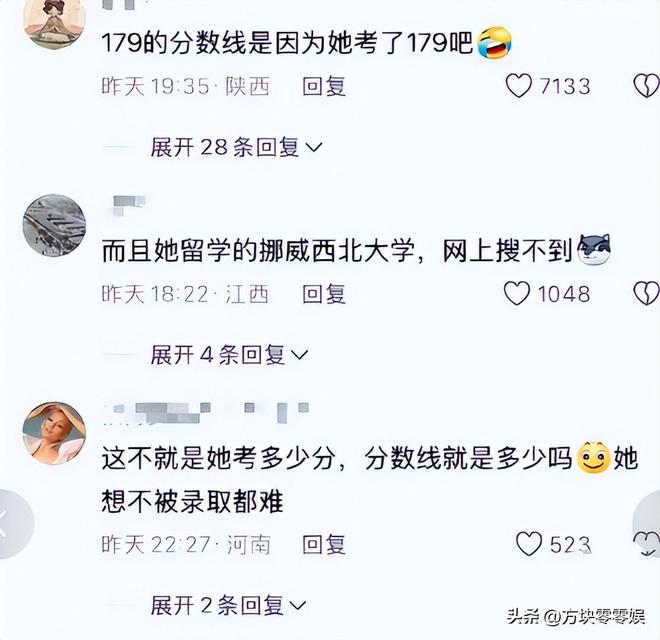
Task: Reply to the 陕西 comment via 回复
Action: pos(324,86)
